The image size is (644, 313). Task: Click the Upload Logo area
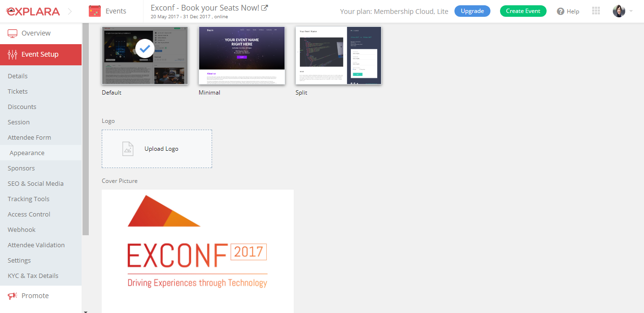pos(157,149)
